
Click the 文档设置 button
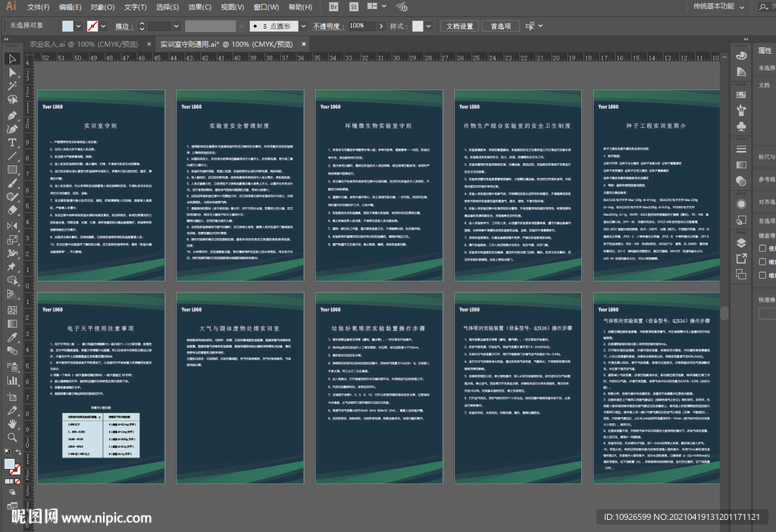click(459, 27)
